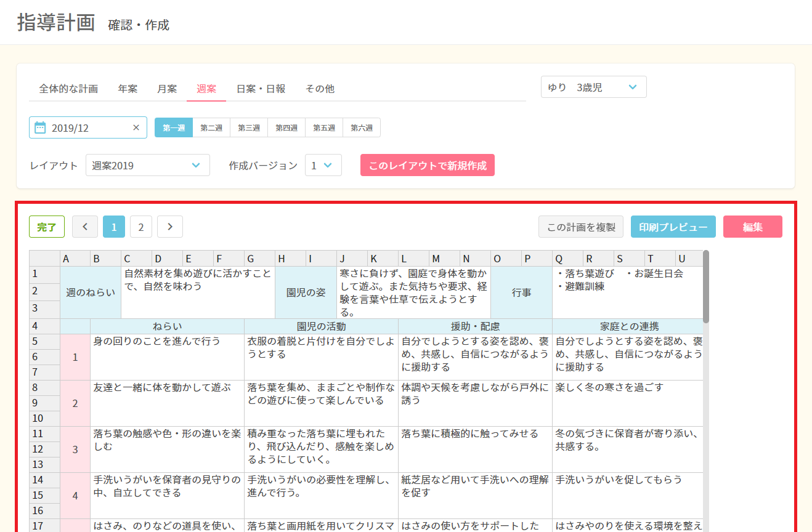Click cell 身の回りのことを進んで行う
The height and width of the screenshot is (532, 812).
(x=168, y=357)
